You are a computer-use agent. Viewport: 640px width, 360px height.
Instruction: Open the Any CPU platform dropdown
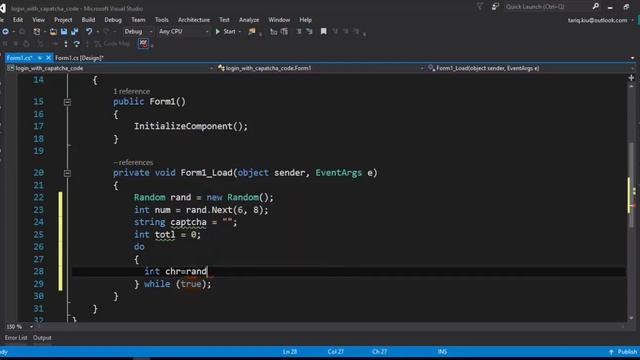(x=183, y=31)
